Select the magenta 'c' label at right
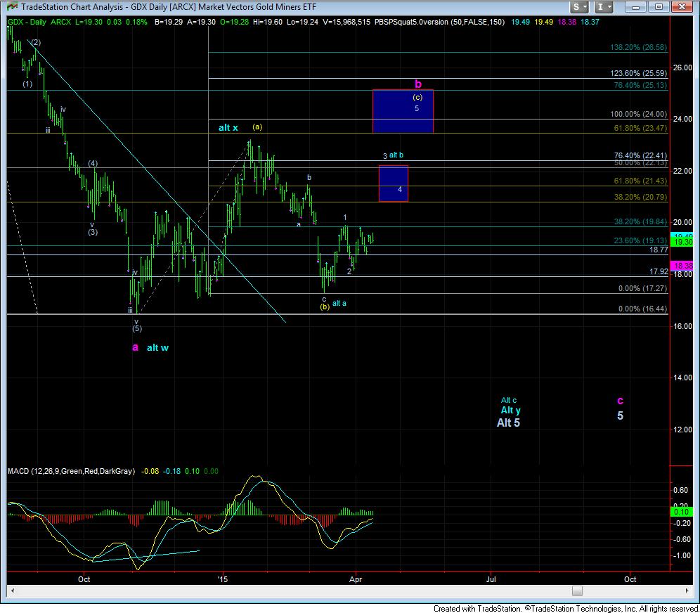This screenshot has width=700, height=613. pos(620,400)
